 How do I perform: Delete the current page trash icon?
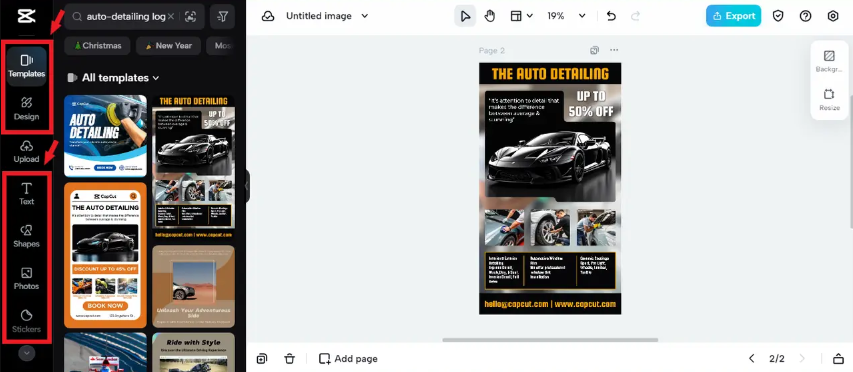coord(290,358)
